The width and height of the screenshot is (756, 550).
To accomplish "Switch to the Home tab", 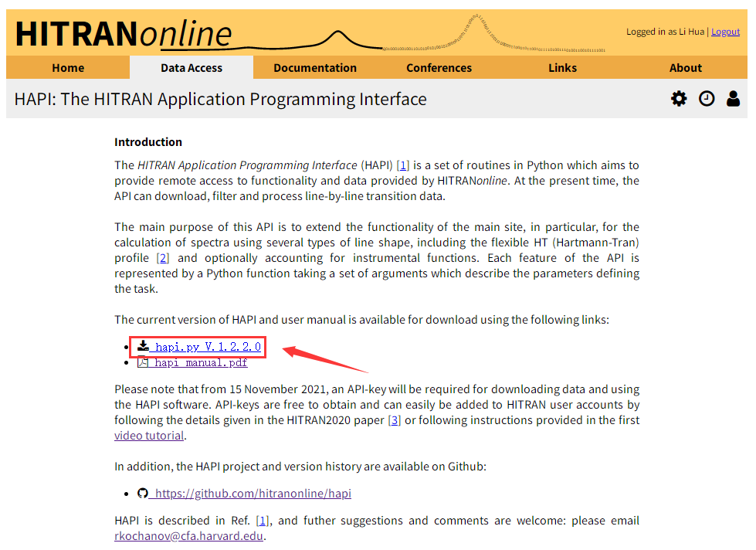I will 67,67.
